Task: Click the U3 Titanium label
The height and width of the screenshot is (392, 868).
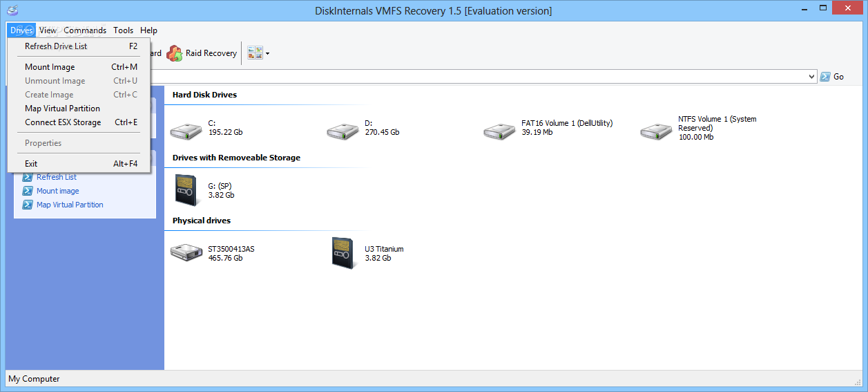Action: coord(384,249)
